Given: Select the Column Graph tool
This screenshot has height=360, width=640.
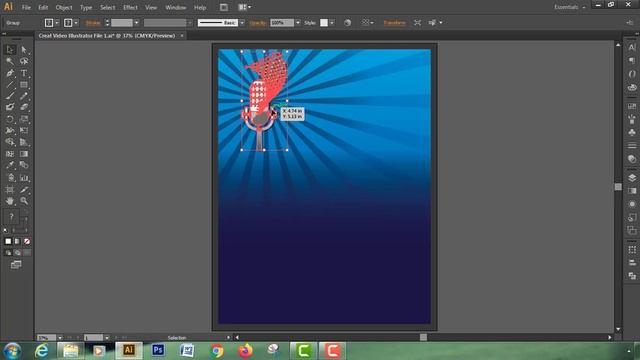Looking at the screenshot, I should tap(24, 178).
